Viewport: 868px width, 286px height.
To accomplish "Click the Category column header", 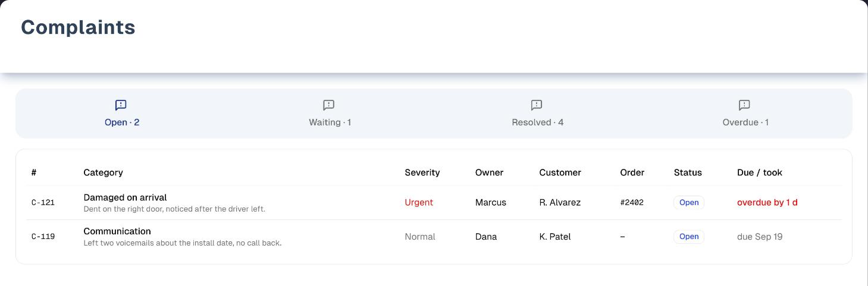I will (103, 172).
